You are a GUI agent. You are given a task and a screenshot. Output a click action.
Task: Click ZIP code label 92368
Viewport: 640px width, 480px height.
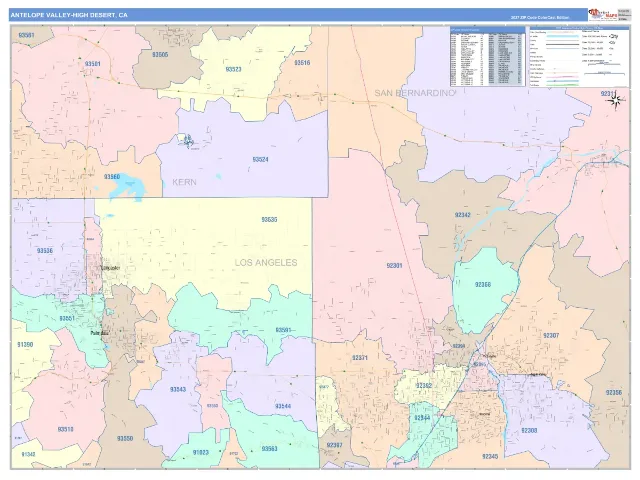[483, 284]
